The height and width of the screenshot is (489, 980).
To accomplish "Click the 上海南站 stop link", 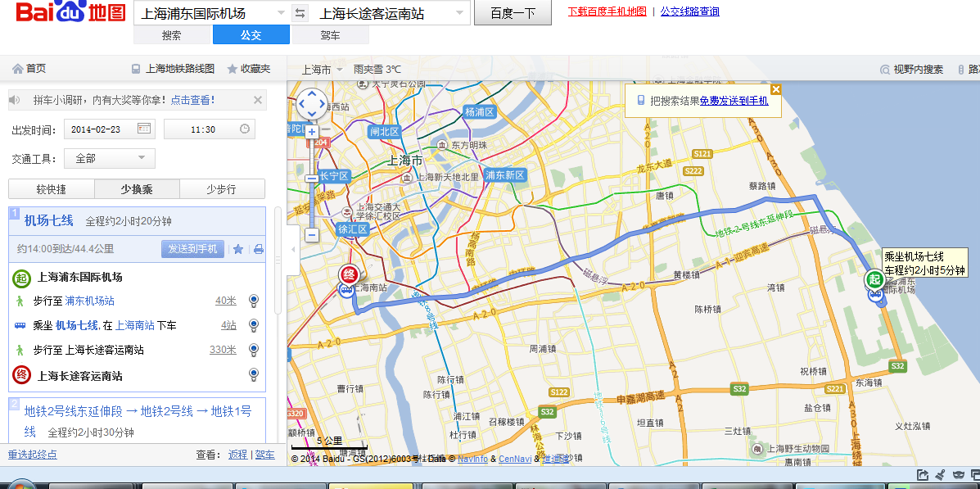I will (x=135, y=325).
